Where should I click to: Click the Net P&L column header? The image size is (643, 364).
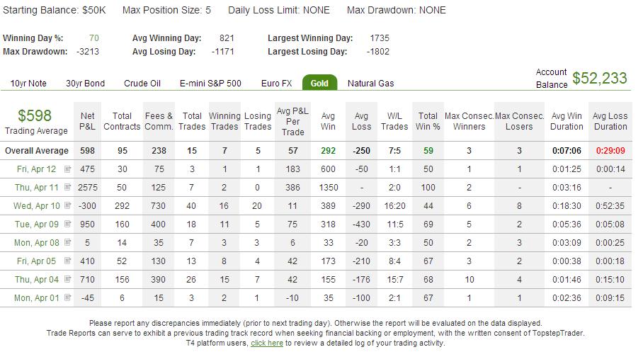click(x=87, y=121)
